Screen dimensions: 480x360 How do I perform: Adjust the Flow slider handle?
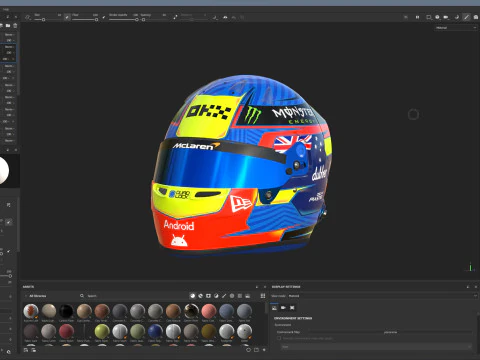(96, 20)
